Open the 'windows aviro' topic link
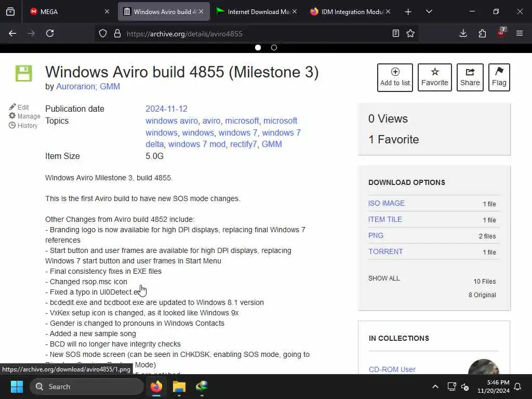532x399 pixels. 171,121
